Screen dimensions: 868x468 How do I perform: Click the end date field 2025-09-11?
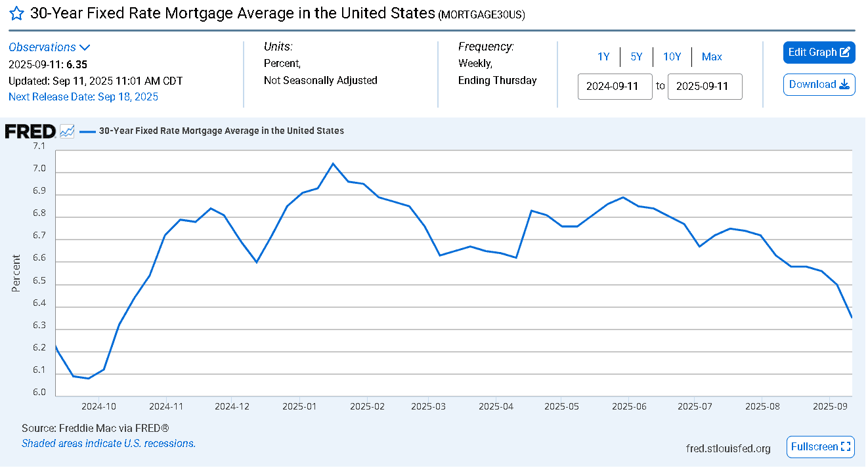pos(705,87)
